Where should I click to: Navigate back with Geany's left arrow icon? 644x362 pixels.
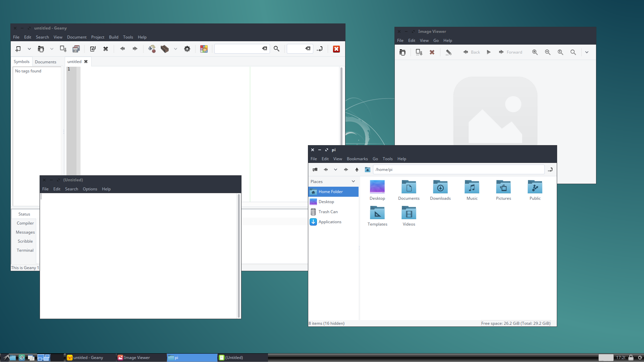pyautogui.click(x=122, y=49)
